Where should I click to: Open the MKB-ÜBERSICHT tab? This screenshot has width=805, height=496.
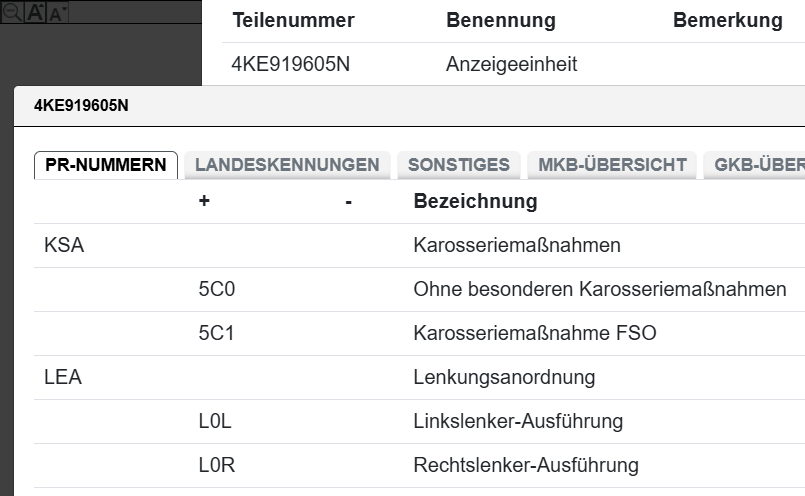click(x=612, y=165)
